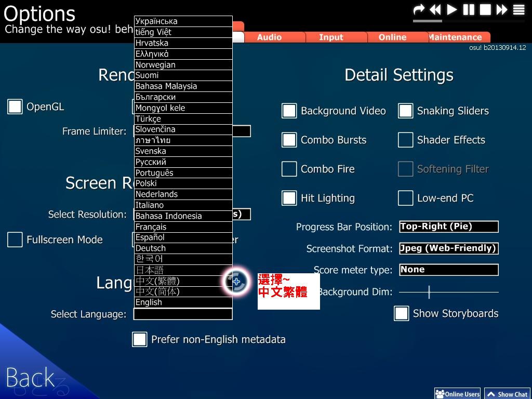
Task: Toggle Hit Lighting checkbox
Action: pyautogui.click(x=289, y=198)
